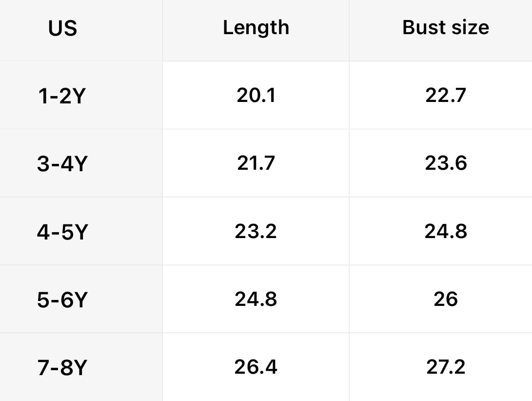Click the bust size value 26
The image size is (532, 401).
pyautogui.click(x=446, y=299)
